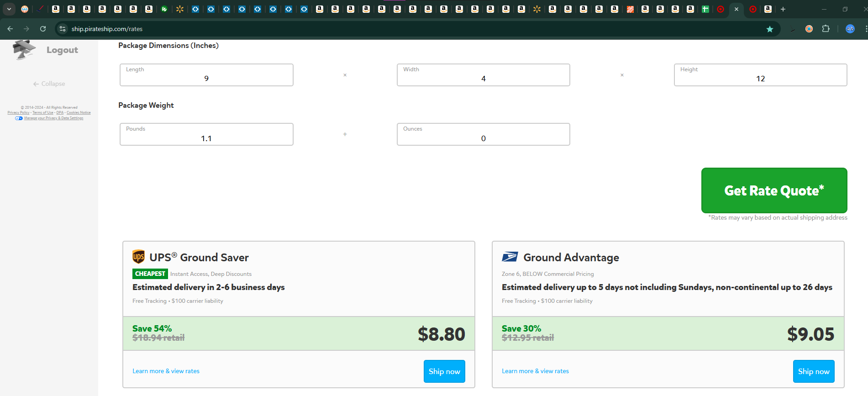Click the $18.94 retail strikethrough price
Screen dimensions: 868x396
pyautogui.click(x=158, y=338)
